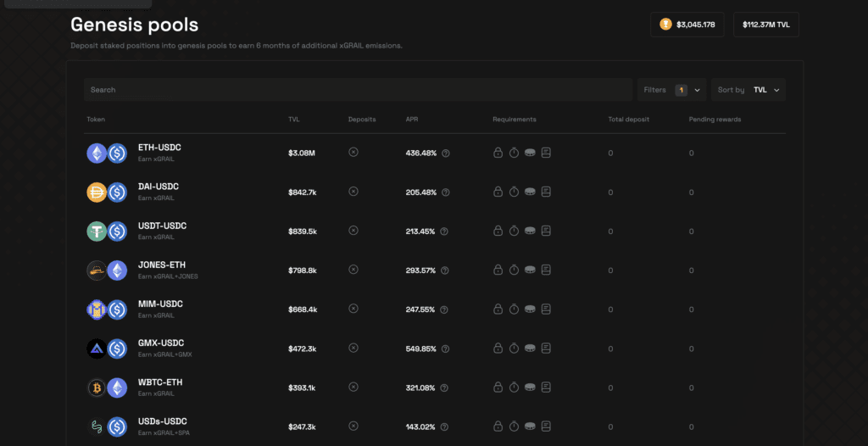Click the DAI-USDC APR info question icon
Screen dimensions: 868x446
coord(446,192)
